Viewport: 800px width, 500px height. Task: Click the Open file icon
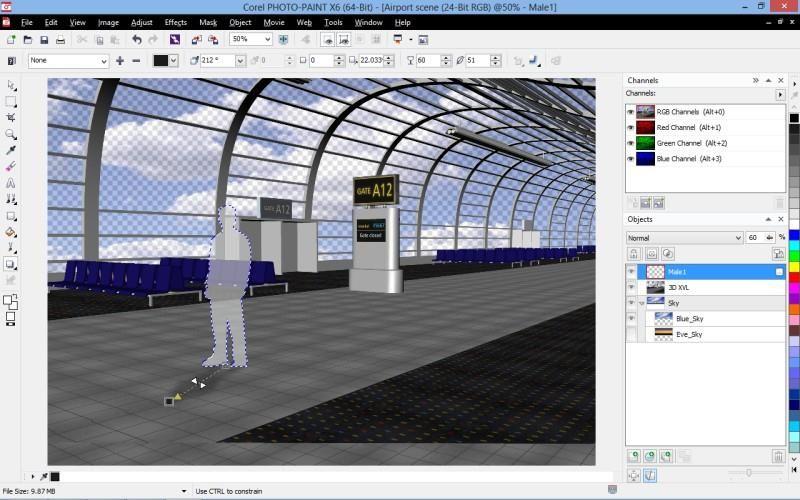point(28,39)
